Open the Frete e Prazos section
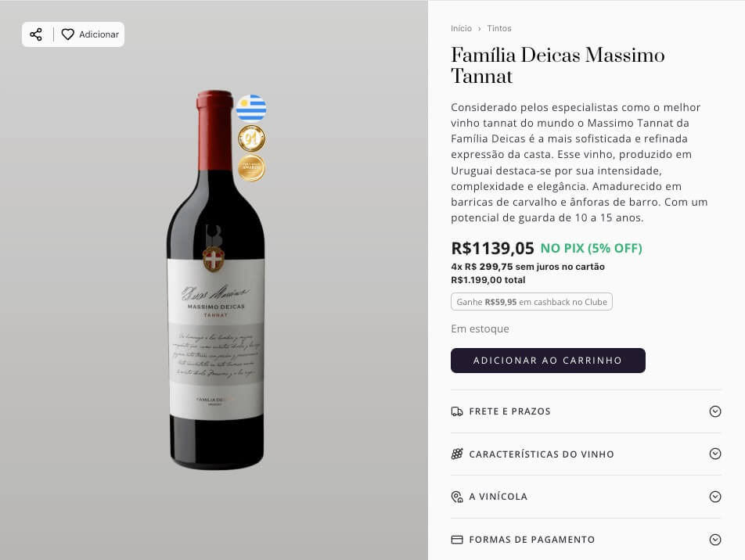 tap(510, 411)
